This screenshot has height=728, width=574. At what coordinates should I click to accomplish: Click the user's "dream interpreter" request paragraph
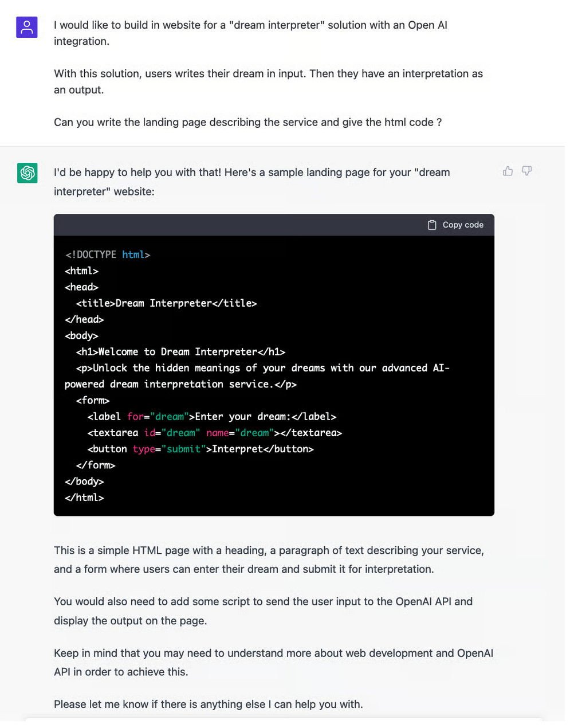[251, 33]
